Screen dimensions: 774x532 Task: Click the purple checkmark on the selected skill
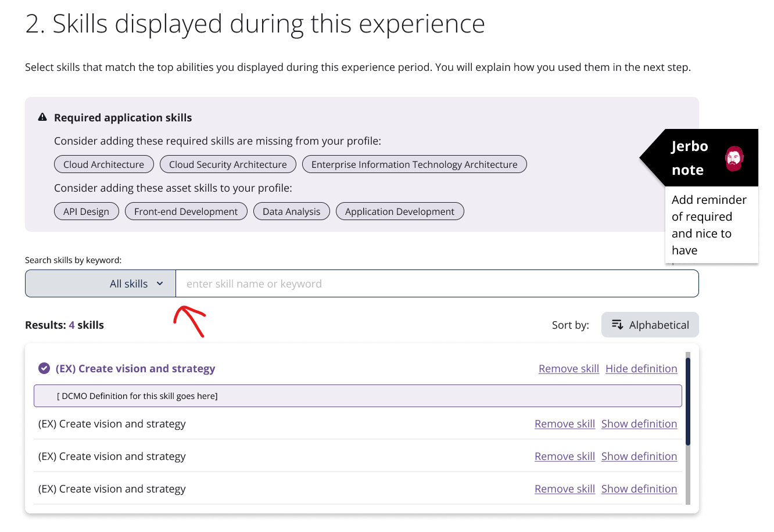44,368
